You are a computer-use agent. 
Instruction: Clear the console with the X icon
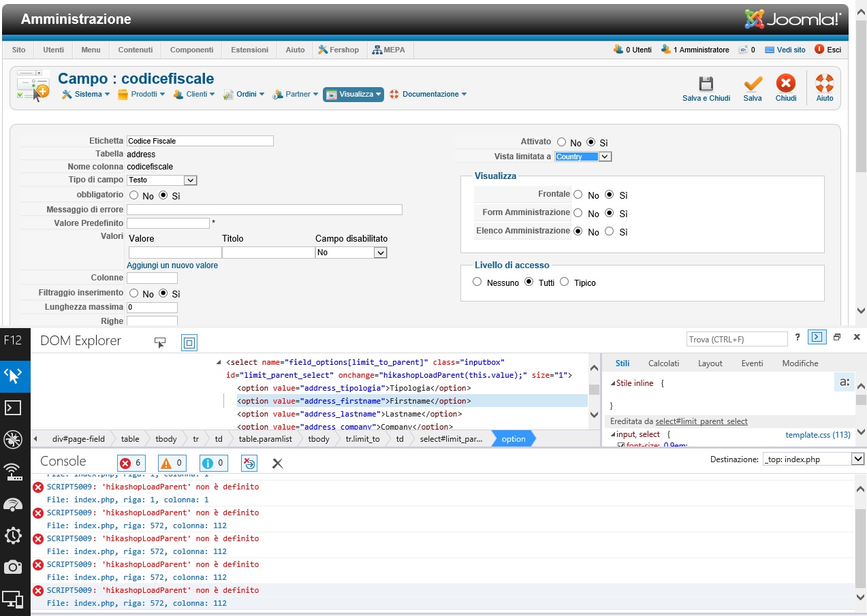[x=277, y=464]
